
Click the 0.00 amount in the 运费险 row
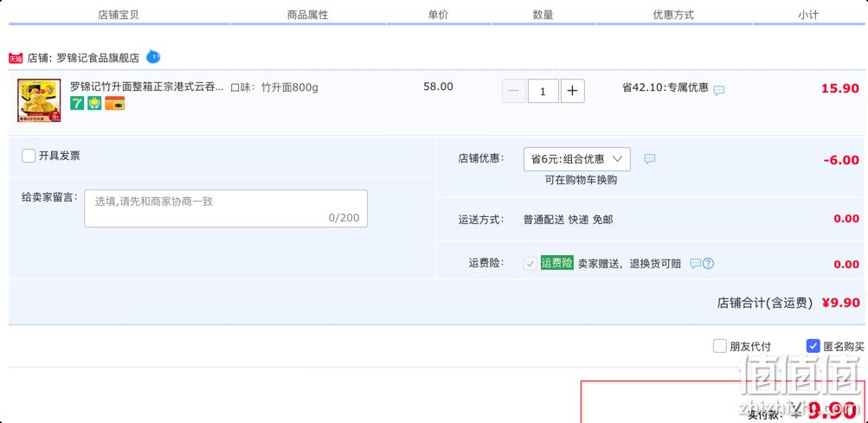point(846,264)
